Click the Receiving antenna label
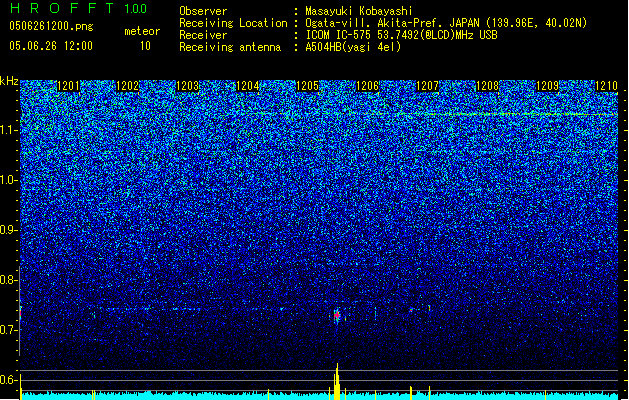This screenshot has height=400, width=629. pyautogui.click(x=230, y=47)
